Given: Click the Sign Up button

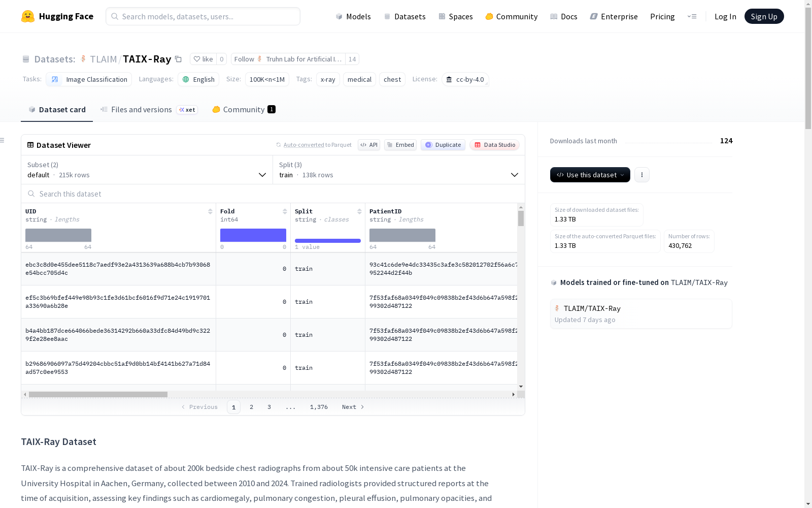Looking at the screenshot, I should [x=764, y=16].
